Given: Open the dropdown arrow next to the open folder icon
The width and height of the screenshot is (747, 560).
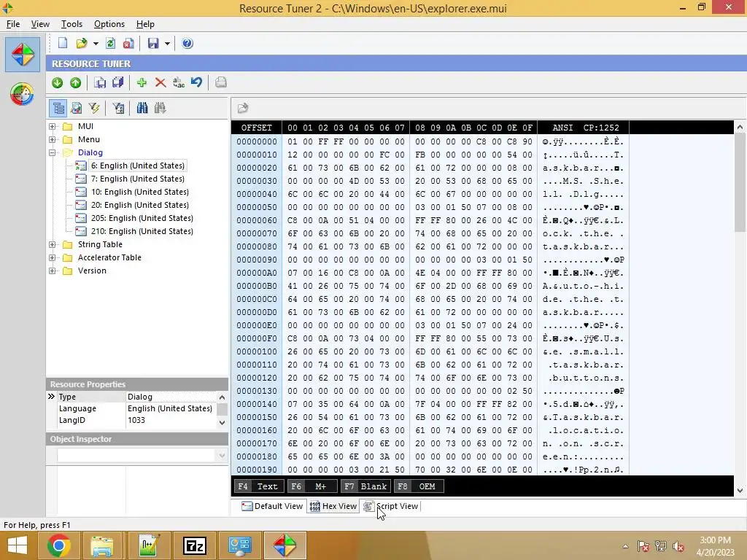Looking at the screenshot, I should coord(96,43).
